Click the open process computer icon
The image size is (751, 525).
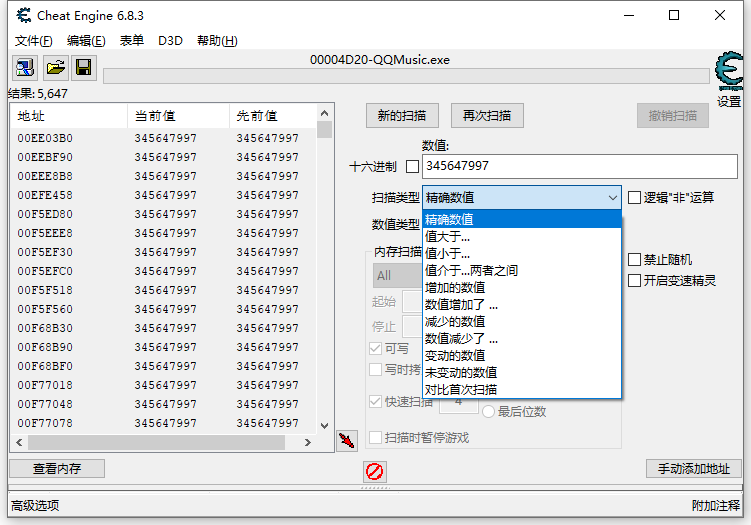24,68
